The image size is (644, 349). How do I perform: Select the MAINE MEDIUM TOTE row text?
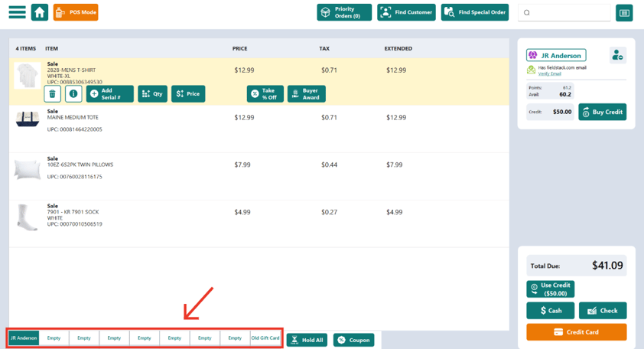73,118
